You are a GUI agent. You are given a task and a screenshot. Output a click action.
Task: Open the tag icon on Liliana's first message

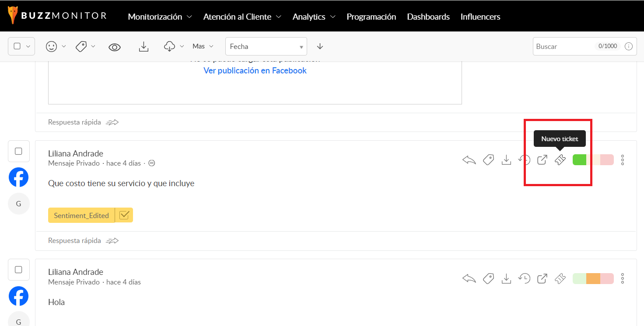coord(488,160)
